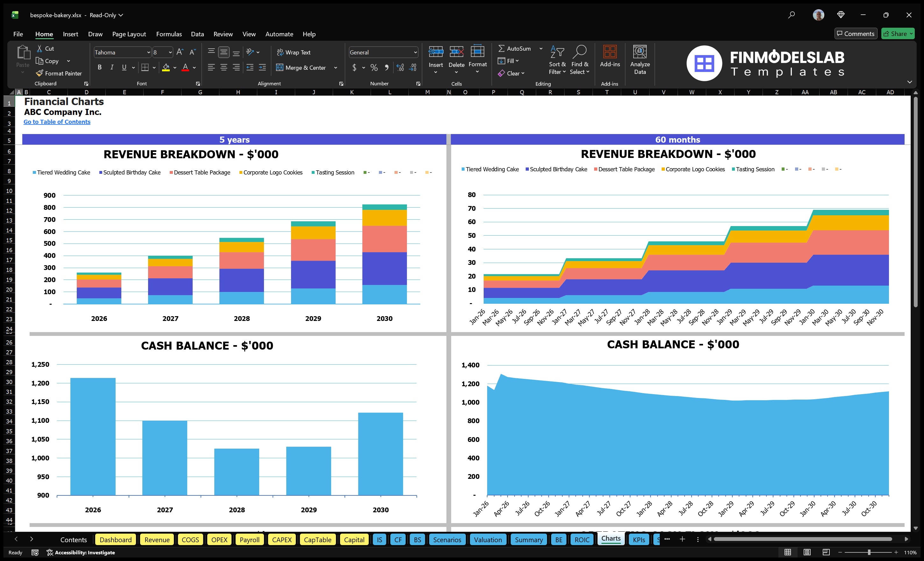
Task: Open Sort & Filter options
Action: [x=557, y=60]
